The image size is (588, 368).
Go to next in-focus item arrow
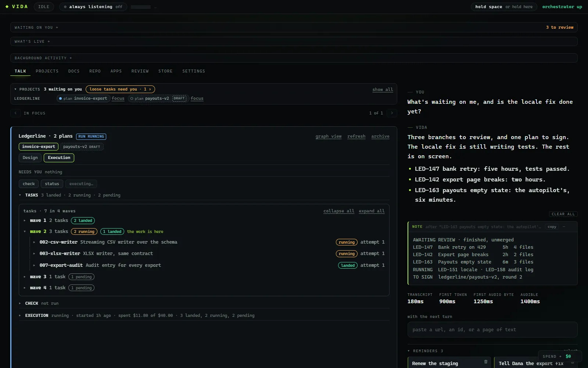tap(392, 113)
